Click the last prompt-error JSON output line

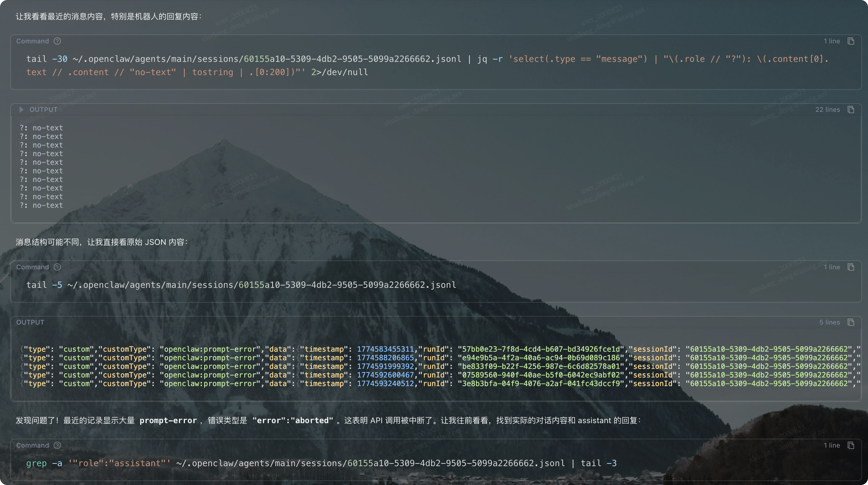[x=438, y=384]
